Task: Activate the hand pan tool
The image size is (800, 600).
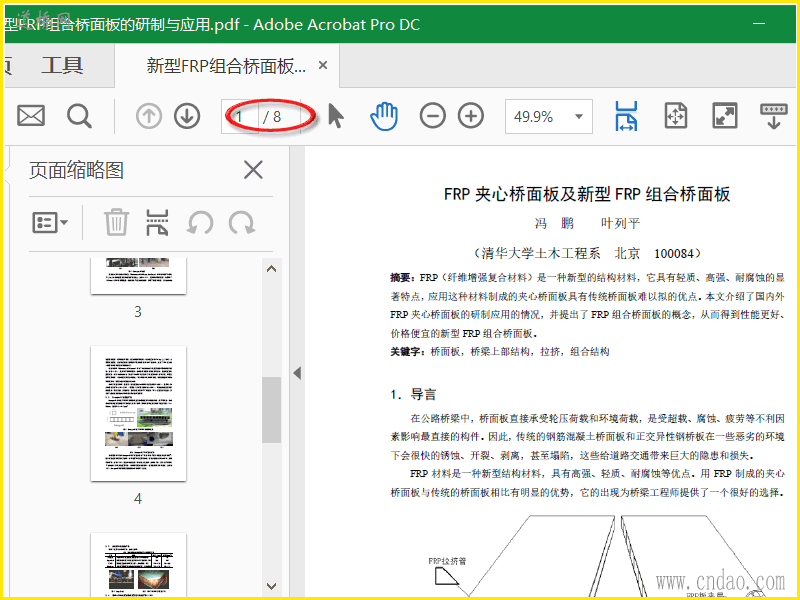Action: [384, 116]
